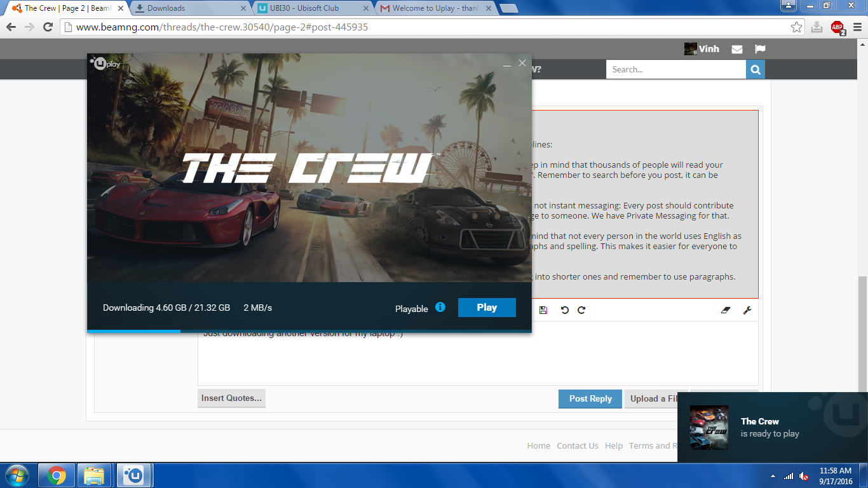Switch to the Welcome to Uplay Gmail tab
Image resolution: width=868 pixels, height=488 pixels.
point(435,8)
